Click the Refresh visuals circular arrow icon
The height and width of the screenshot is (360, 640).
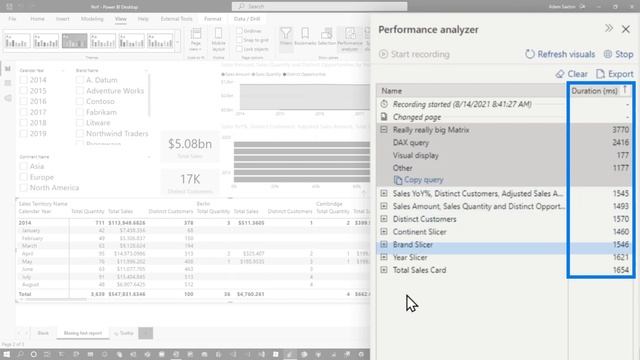[530, 54]
